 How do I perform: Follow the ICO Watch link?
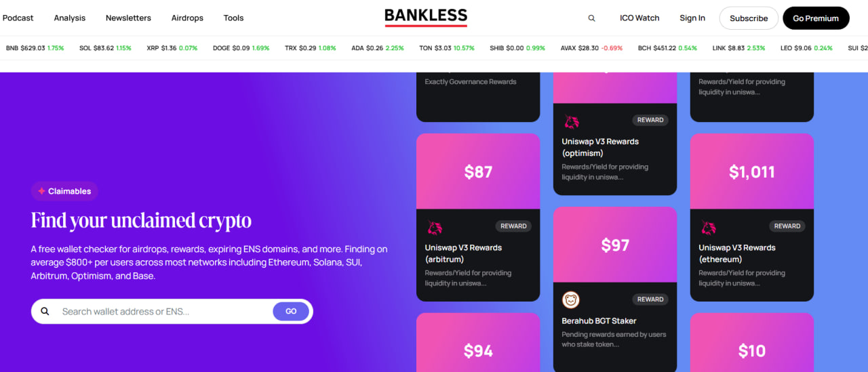coord(639,18)
